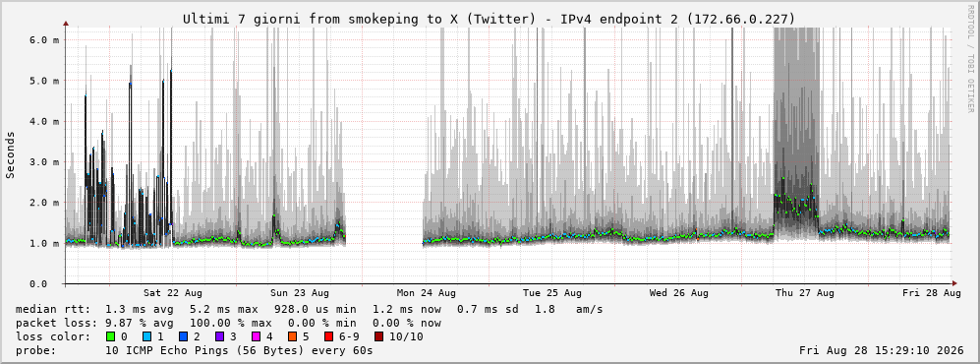Click the data gap before Mon 24 Aug

384,156
